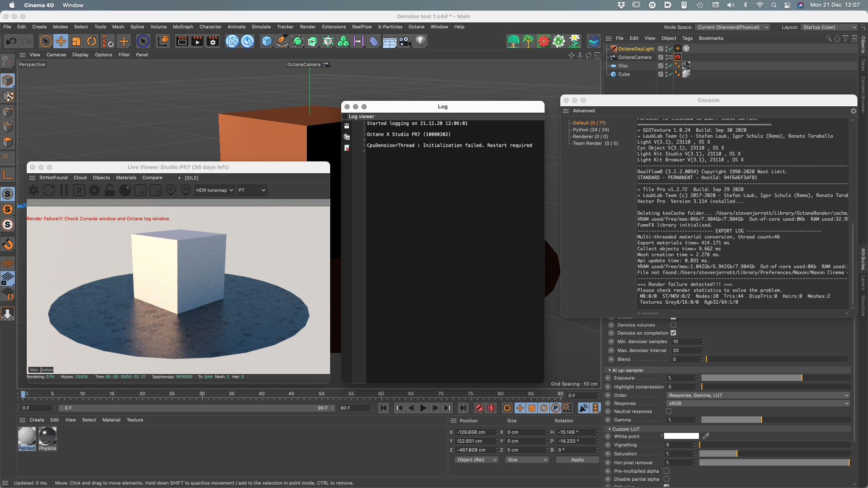
Task: Uncheck Denoise on completion
Action: pyautogui.click(x=673, y=333)
